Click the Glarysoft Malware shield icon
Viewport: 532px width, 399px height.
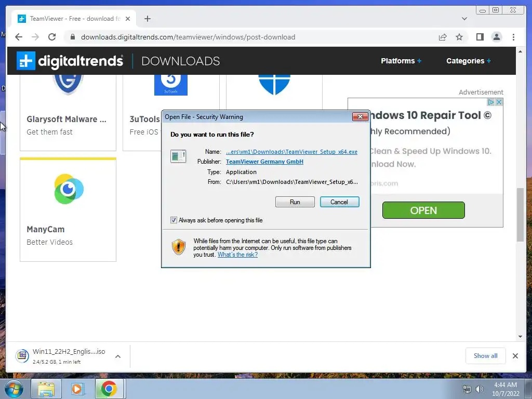(68, 84)
